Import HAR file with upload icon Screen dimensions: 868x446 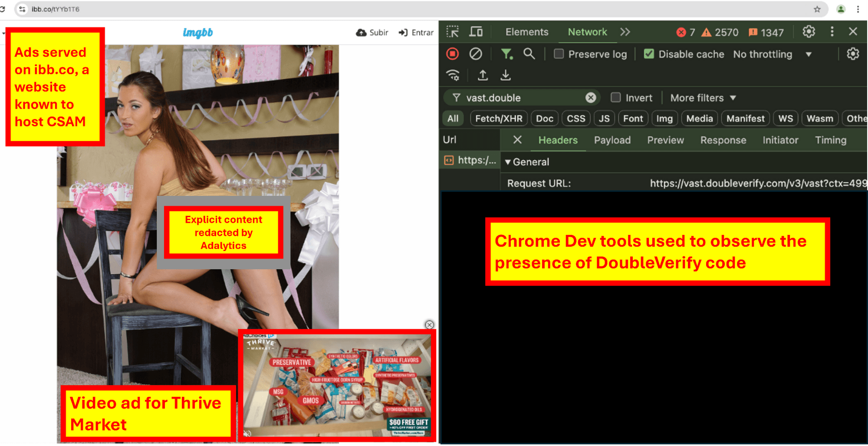(x=483, y=75)
